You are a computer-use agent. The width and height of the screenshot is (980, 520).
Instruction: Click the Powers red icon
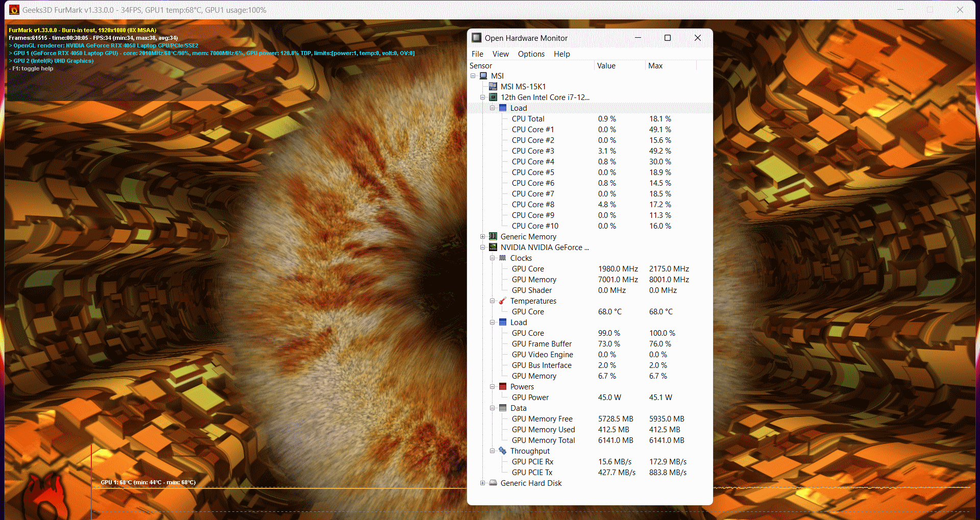point(503,387)
